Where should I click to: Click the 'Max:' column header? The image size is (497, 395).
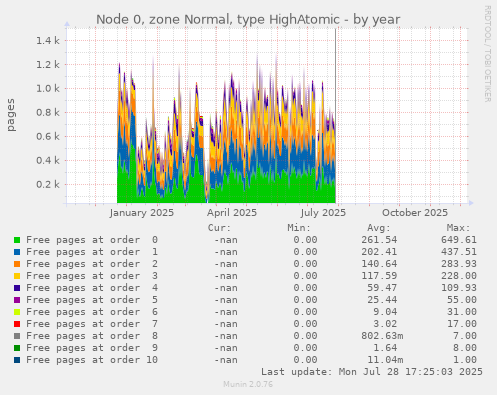[x=458, y=228]
